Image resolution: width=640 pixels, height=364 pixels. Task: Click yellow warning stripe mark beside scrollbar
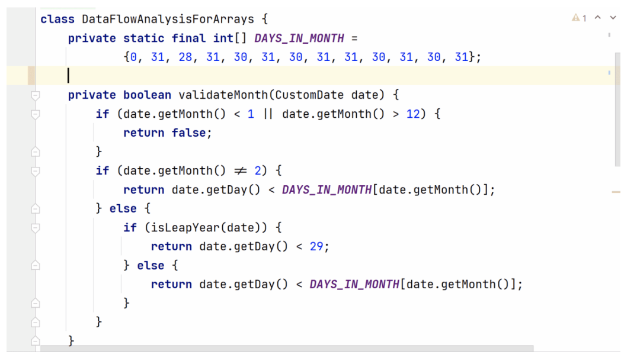click(x=616, y=192)
